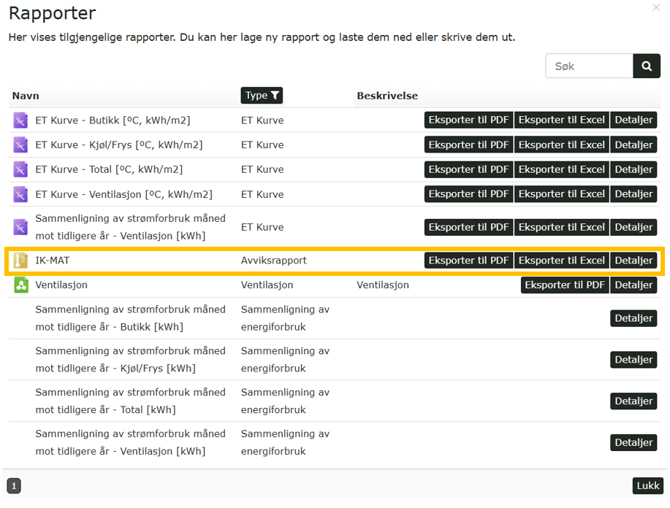This screenshot has width=670, height=508.
Task: Export ET Kurve - Butikk to Excel
Action: (561, 120)
